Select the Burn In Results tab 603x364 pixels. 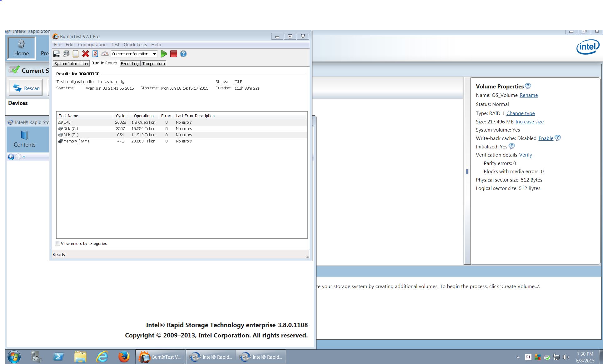pyautogui.click(x=104, y=63)
